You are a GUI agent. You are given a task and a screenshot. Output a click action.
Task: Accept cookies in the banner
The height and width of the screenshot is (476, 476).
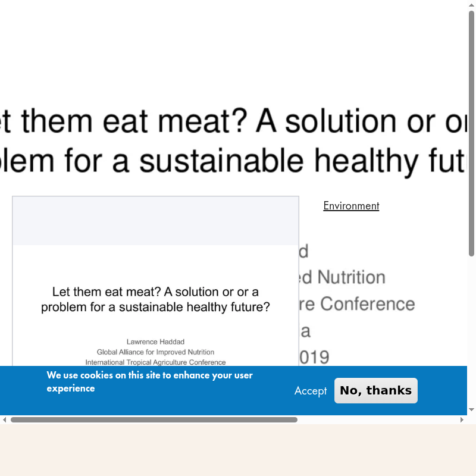(x=310, y=391)
